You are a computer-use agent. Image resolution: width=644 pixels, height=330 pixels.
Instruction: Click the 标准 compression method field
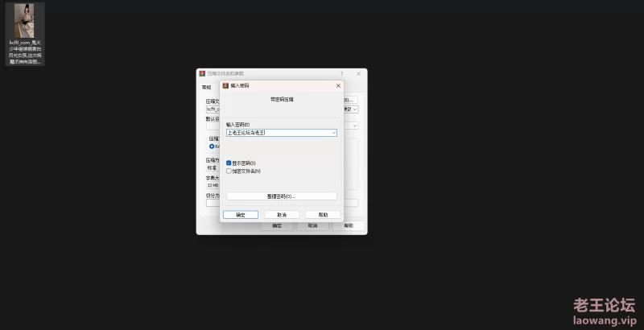213,168
